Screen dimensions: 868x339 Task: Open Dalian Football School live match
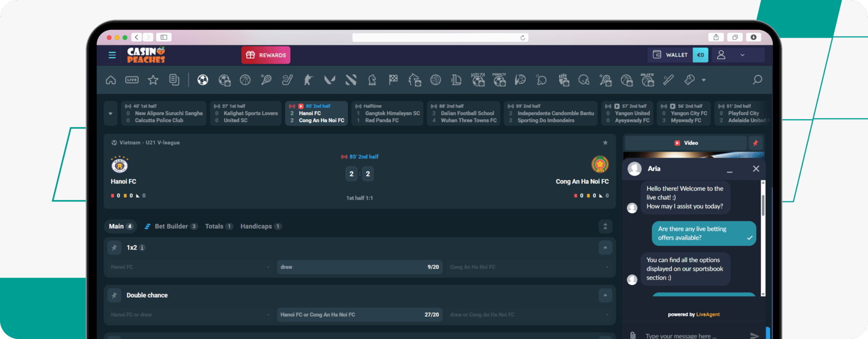(463, 113)
